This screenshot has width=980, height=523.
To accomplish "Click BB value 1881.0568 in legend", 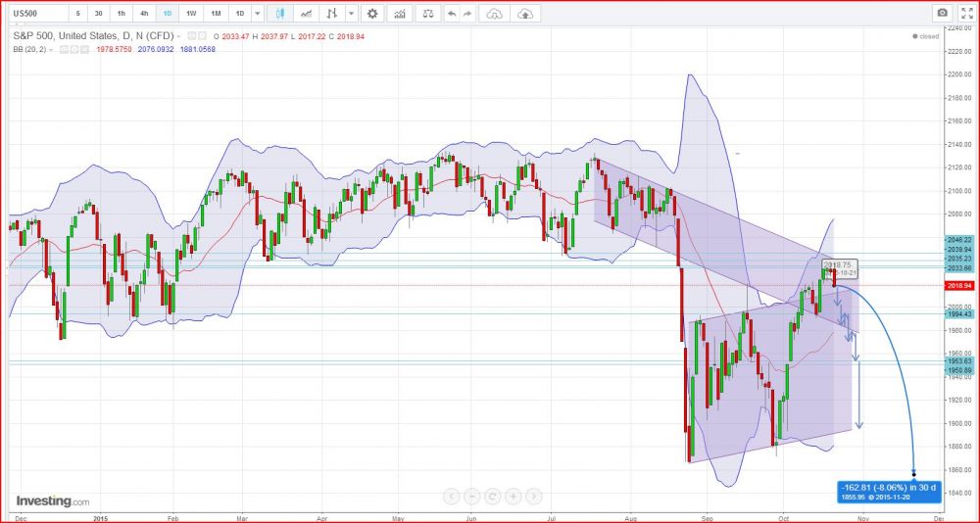I will (x=196, y=49).
